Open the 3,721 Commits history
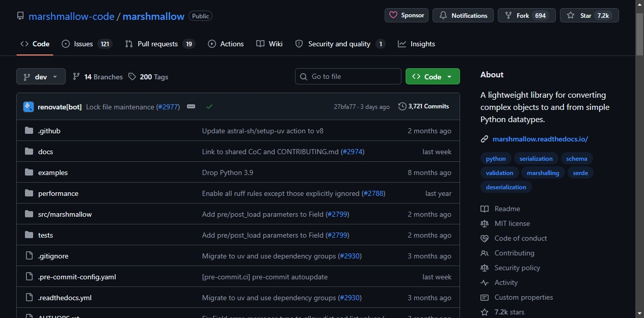Image resolution: width=644 pixels, height=318 pixels. (424, 106)
